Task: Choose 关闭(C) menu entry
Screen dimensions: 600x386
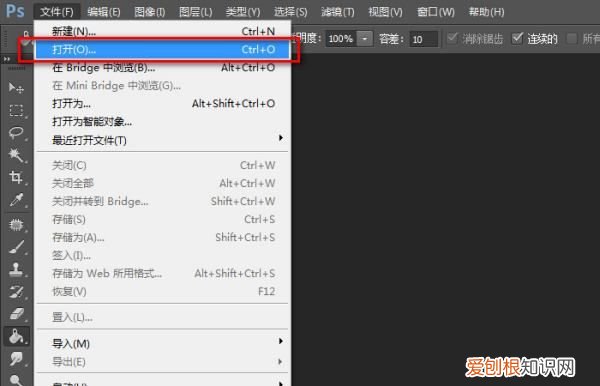Action: [x=163, y=165]
